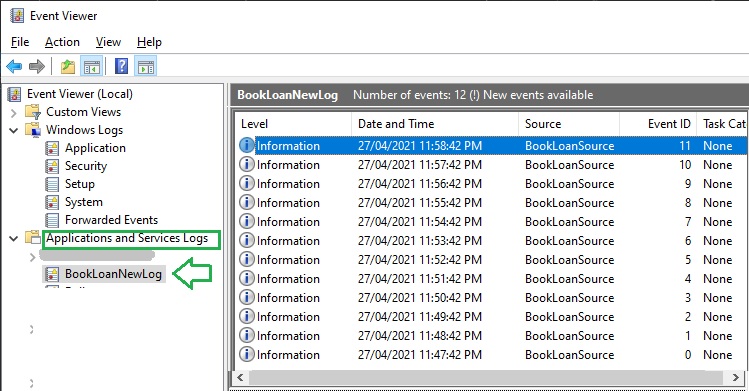
Task: Click 'None' in Event ID 10 row
Action: (x=717, y=165)
